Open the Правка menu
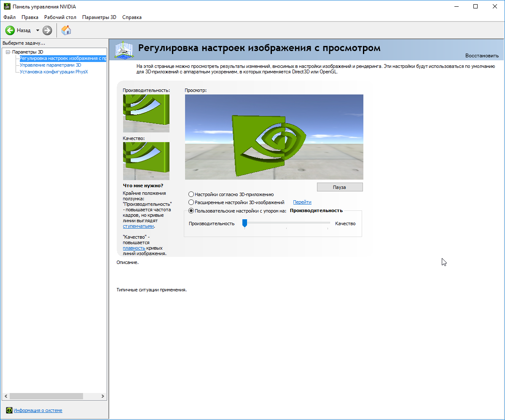Screen dimensions: 505x420 (x=30, y=17)
